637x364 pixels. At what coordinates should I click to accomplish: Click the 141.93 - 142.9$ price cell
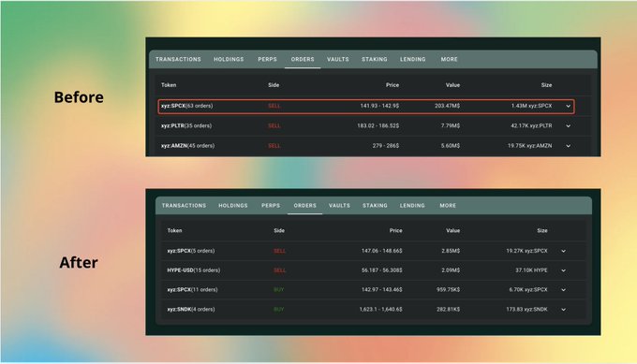tap(379, 106)
